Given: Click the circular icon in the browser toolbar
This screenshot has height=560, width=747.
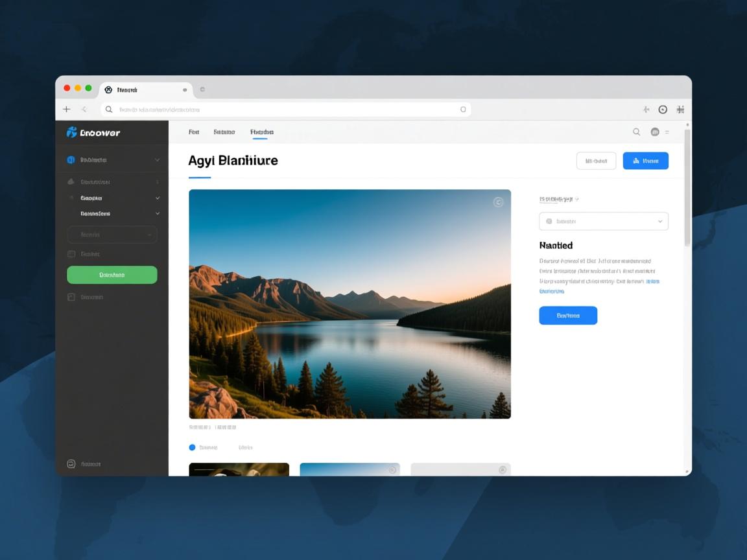Looking at the screenshot, I should coord(663,110).
